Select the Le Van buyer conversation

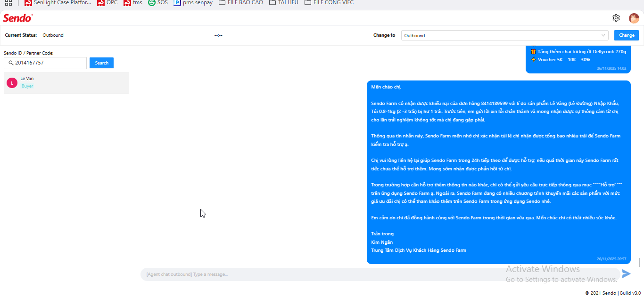point(66,83)
